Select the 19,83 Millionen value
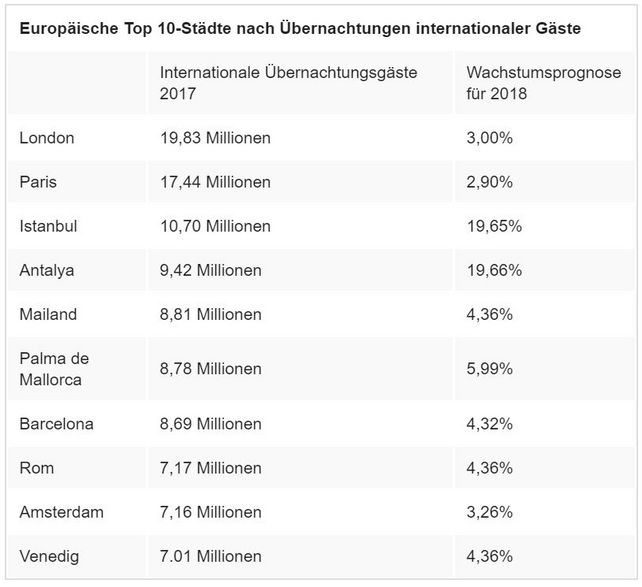642x587 pixels. click(x=216, y=138)
